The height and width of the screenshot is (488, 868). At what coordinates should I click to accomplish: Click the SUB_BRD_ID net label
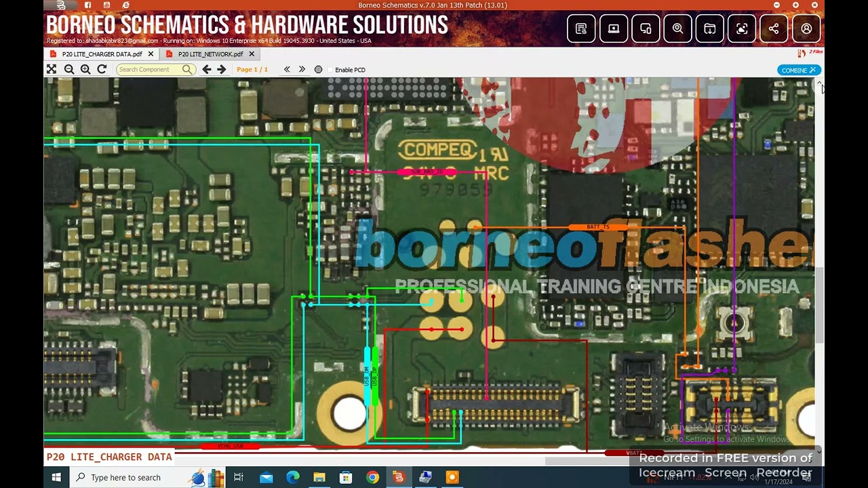427,172
